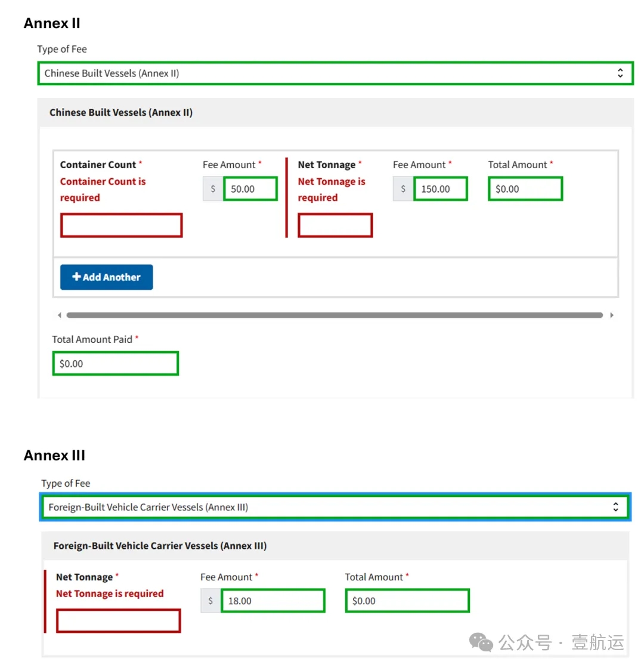Viewport: 644px width, 668px height.
Task: Click the WeChat logo in the watermark
Action: pyautogui.click(x=481, y=642)
